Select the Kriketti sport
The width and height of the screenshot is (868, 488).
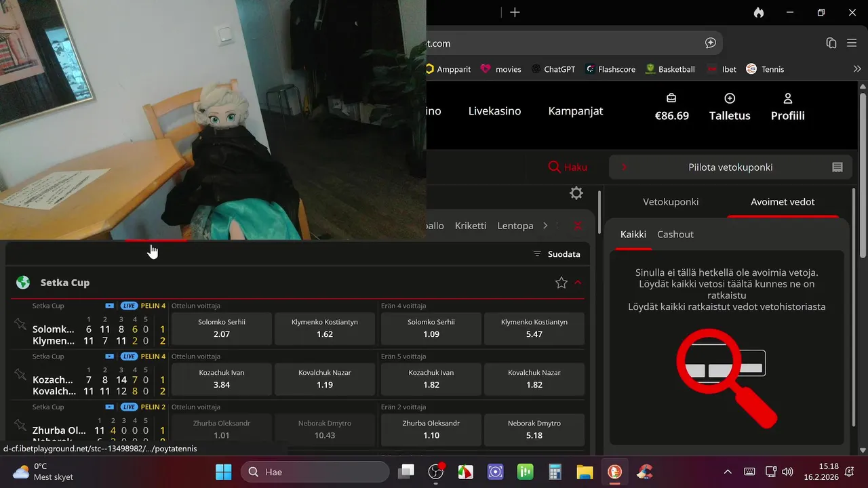pos(471,226)
